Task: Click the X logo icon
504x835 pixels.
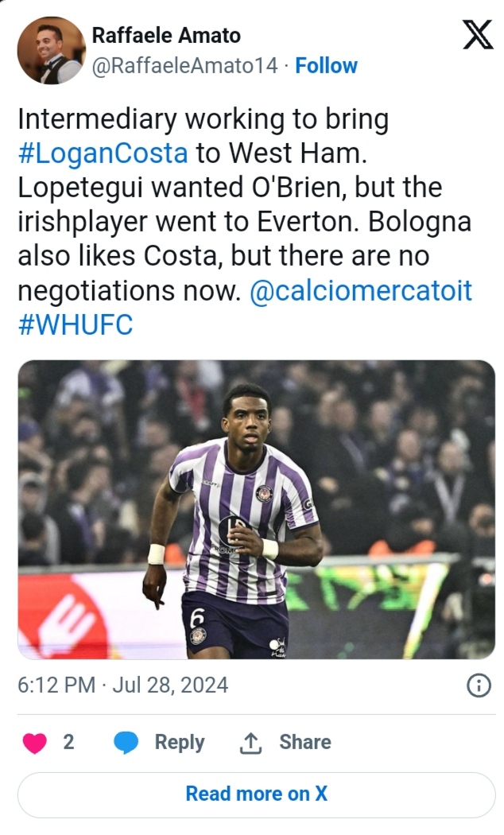Action: pos(477,35)
